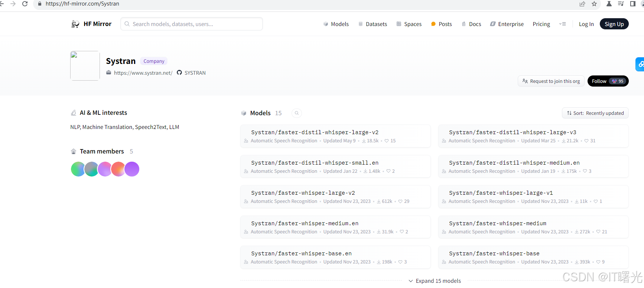Click the like heart icon on faster-distil-whisper-large-v2
The image size is (644, 288).
coord(387,141)
